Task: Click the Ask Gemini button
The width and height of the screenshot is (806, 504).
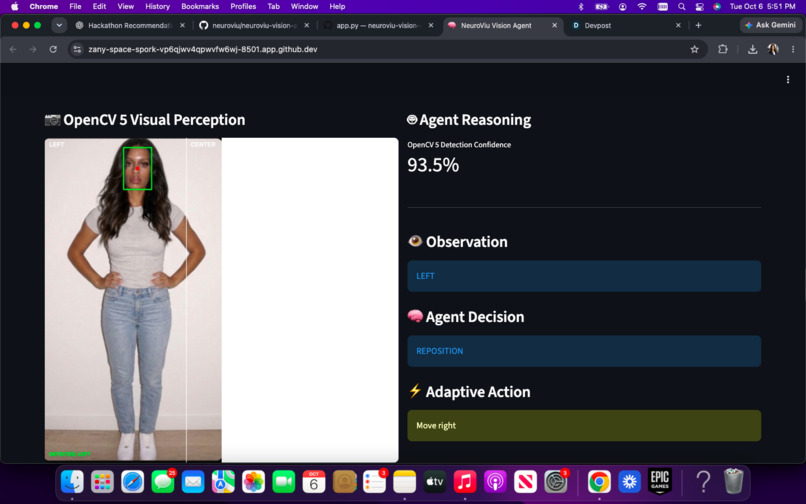Action: coord(770,25)
